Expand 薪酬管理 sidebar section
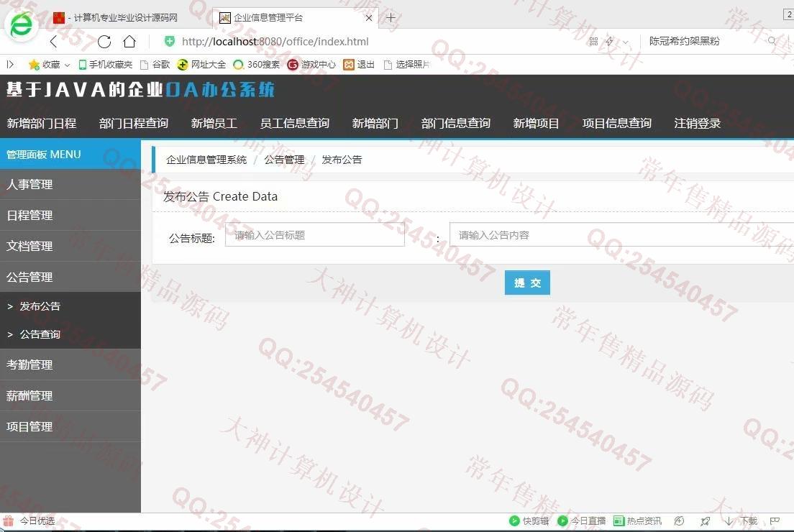The image size is (794, 532). point(70,395)
